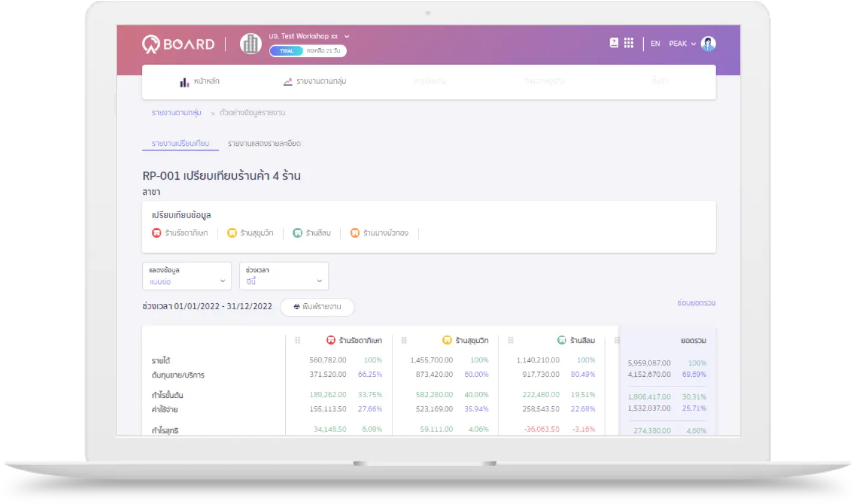This screenshot has height=504, width=856.
Task: Click the 155,113.50 expense value
Action: point(328,409)
